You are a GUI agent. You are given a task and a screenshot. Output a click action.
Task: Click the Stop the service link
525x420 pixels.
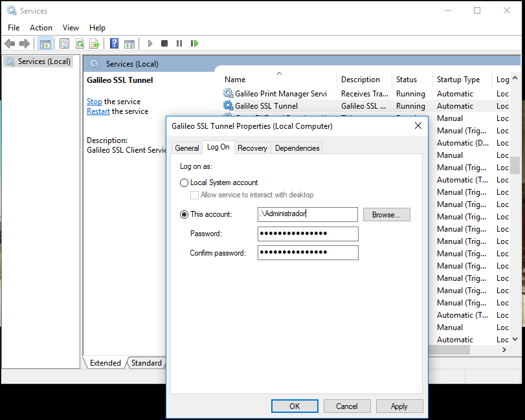click(95, 102)
